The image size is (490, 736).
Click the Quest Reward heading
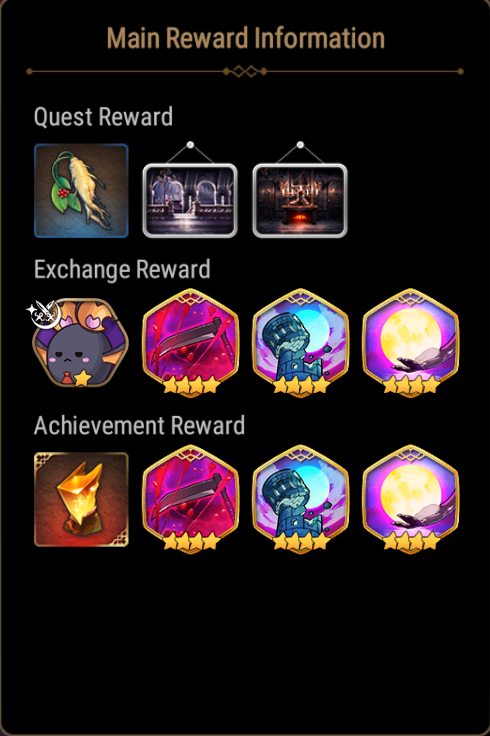tap(103, 117)
